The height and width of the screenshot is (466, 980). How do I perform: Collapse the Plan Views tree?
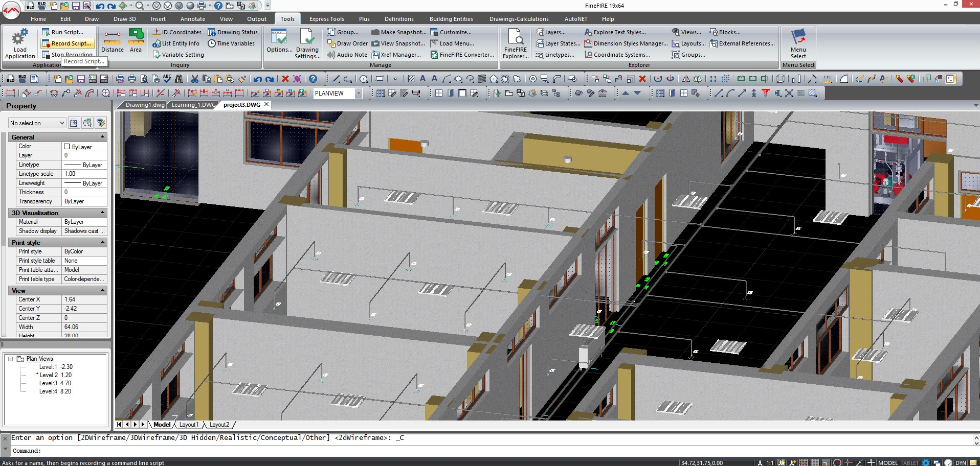coord(9,358)
